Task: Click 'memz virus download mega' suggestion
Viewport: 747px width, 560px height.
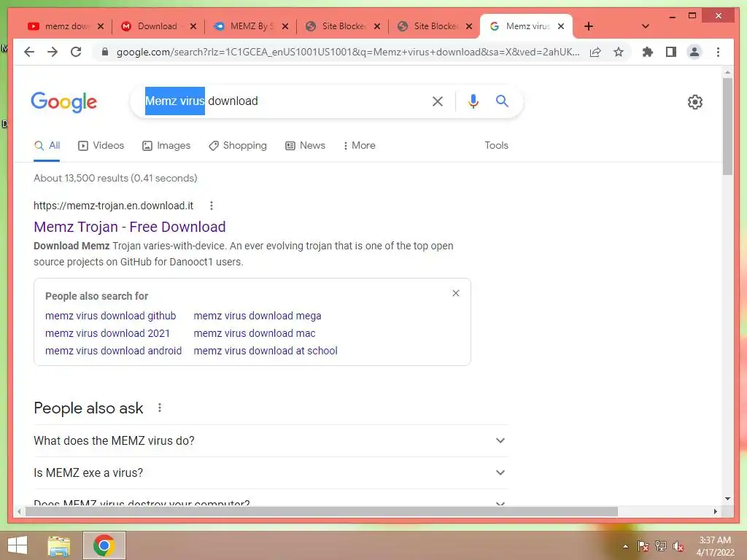Action: 258,316
